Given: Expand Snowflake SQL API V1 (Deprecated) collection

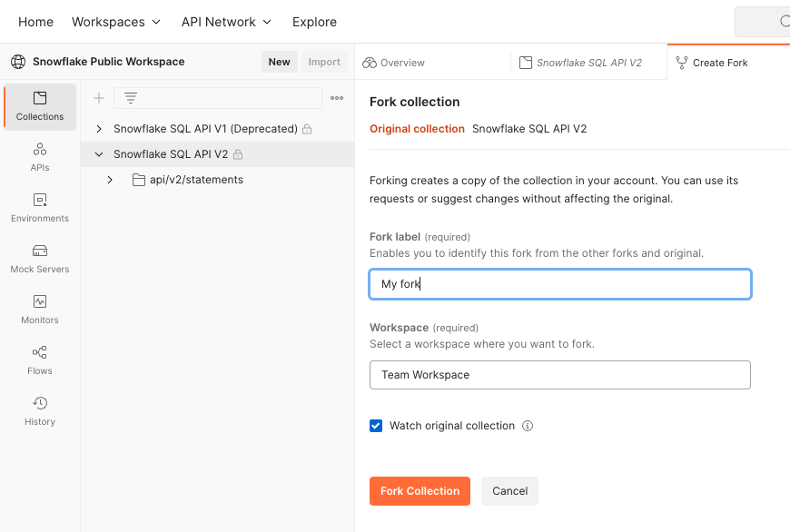Looking at the screenshot, I should click(99, 129).
